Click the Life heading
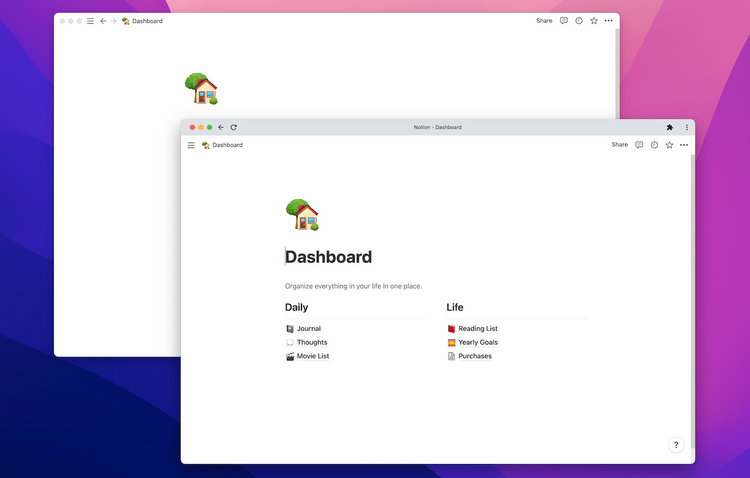Screen dimensions: 750x478 click(455, 307)
